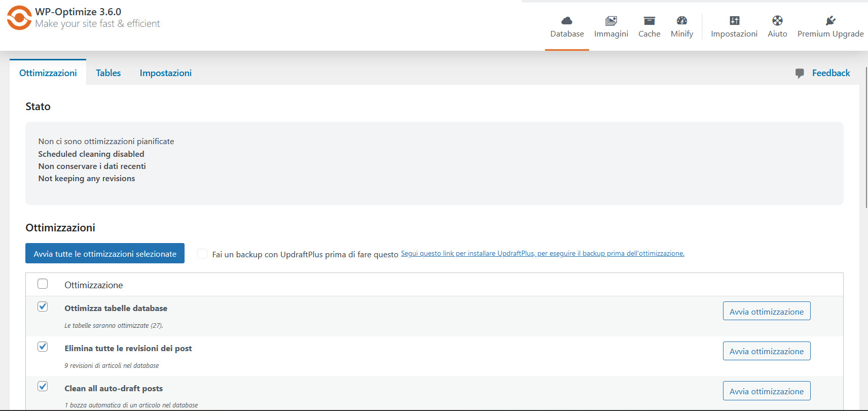Click the Premium Upgrade plug icon
868x411 pixels.
point(830,21)
